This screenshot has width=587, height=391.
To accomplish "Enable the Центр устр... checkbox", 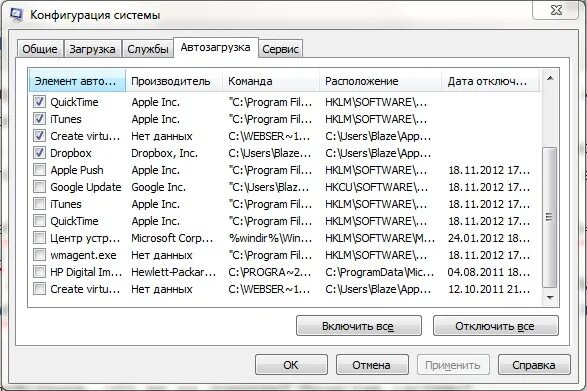I will coord(39,238).
